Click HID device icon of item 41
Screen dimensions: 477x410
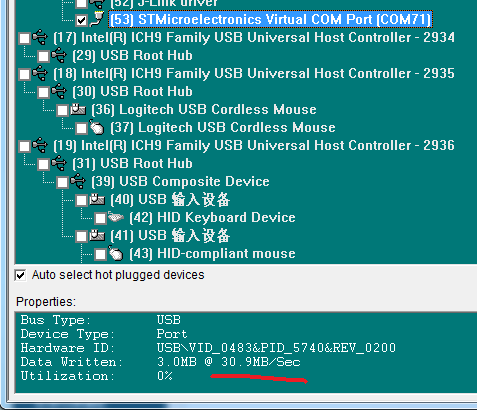[97, 235]
